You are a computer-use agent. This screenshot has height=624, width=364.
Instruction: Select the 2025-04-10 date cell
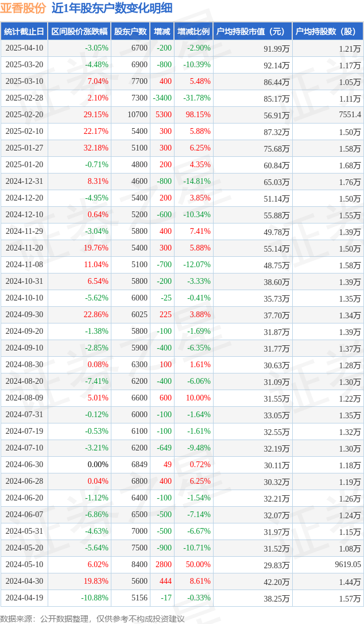coord(24,48)
